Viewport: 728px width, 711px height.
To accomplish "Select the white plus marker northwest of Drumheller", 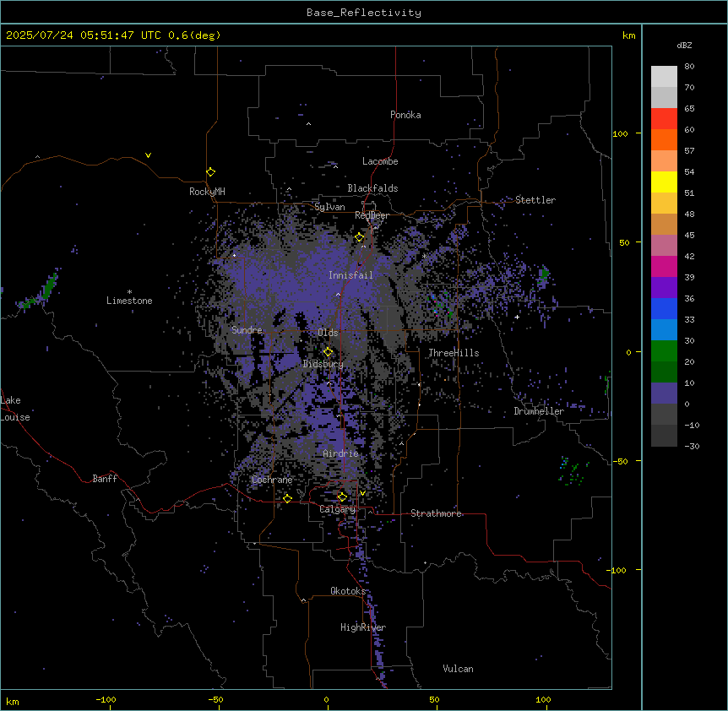I will point(517,317).
